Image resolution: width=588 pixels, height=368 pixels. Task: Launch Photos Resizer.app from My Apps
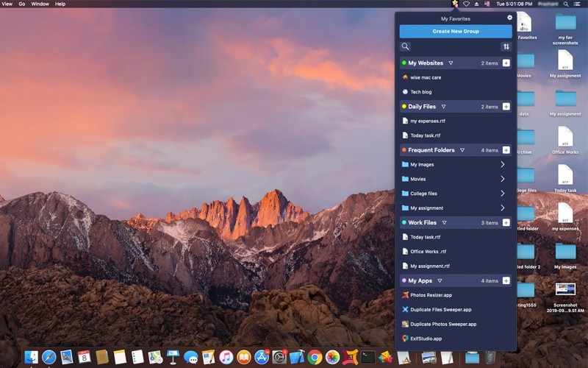[431, 295]
